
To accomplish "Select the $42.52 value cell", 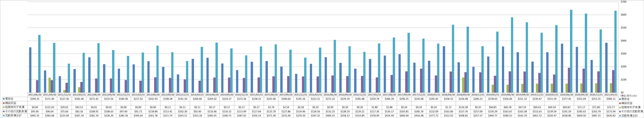I will tap(79, 107).
